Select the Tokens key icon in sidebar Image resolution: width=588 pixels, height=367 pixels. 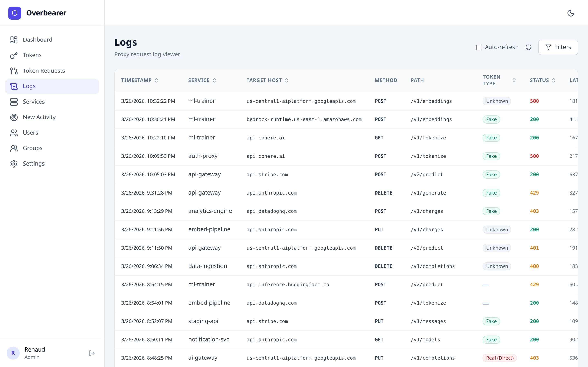14,55
